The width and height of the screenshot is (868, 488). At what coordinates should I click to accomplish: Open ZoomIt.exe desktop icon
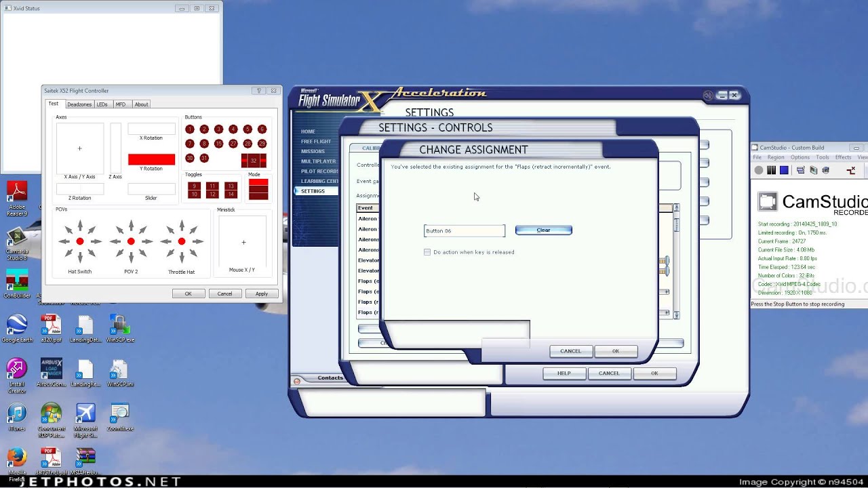tap(120, 418)
